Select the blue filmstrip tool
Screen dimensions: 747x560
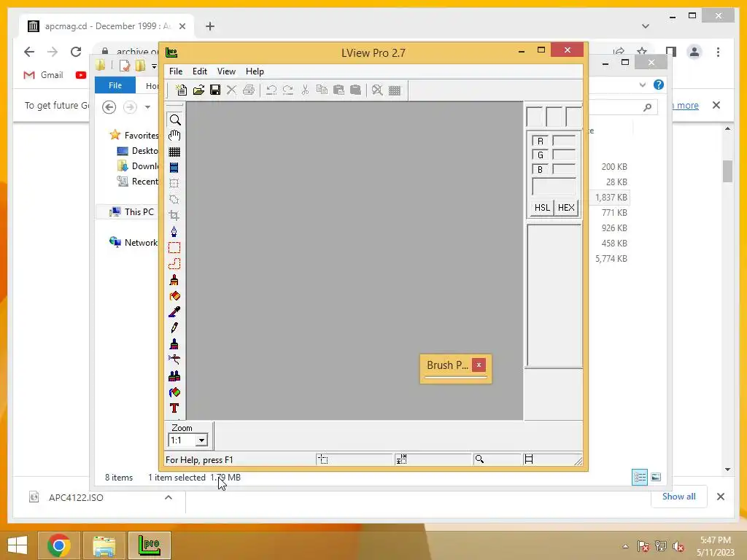pyautogui.click(x=174, y=168)
